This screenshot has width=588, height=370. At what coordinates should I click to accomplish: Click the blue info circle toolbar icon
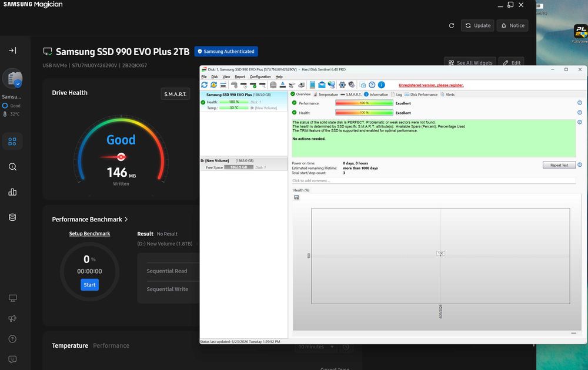point(382,85)
